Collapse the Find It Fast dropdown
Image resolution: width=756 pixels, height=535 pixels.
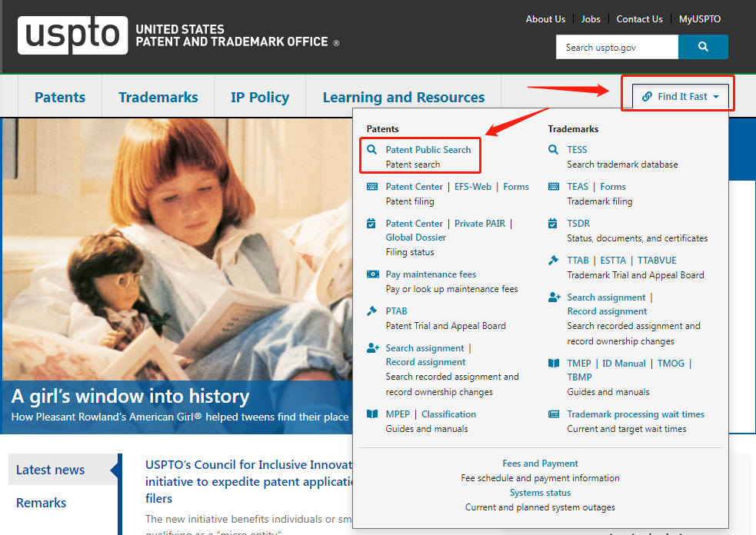click(681, 96)
